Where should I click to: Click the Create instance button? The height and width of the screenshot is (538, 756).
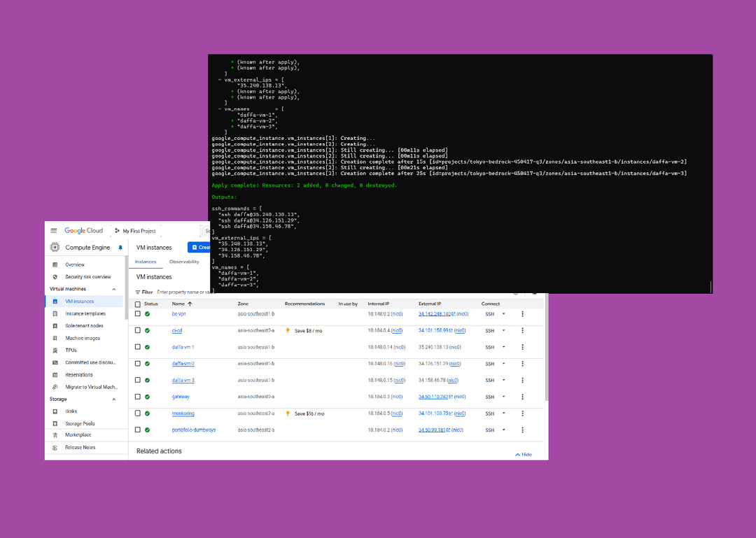click(x=199, y=247)
